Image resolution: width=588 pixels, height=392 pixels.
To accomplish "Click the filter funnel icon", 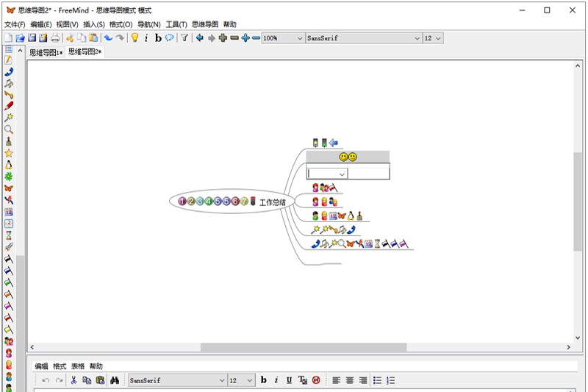I will coord(185,38).
